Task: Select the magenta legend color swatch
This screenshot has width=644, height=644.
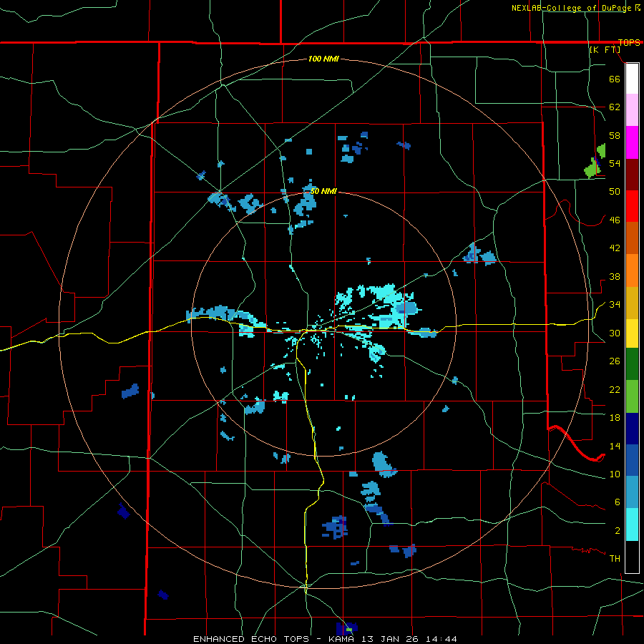Action: point(632,142)
